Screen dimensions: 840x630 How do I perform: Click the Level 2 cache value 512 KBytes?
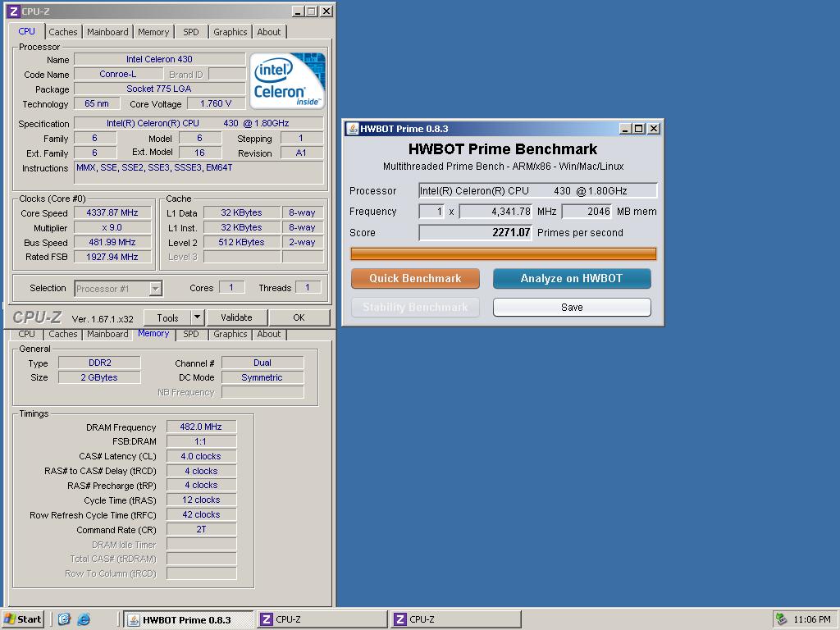tap(242, 242)
